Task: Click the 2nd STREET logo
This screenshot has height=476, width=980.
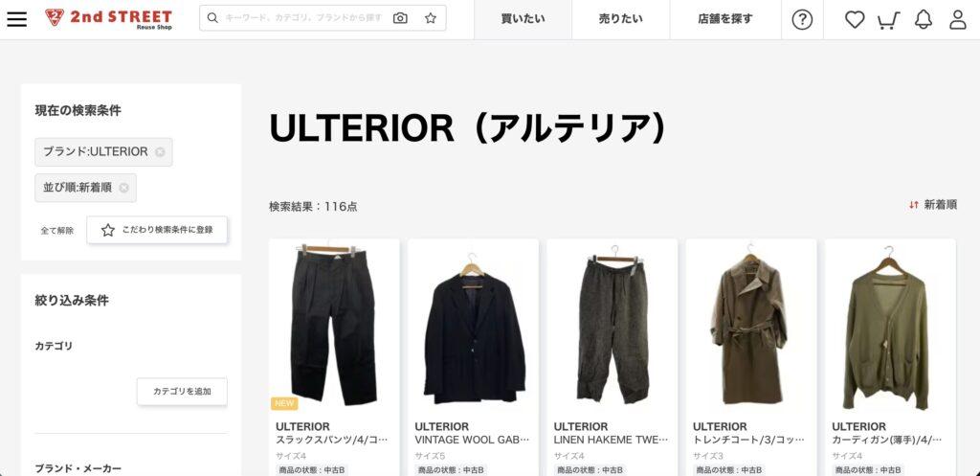Action: pos(109,19)
